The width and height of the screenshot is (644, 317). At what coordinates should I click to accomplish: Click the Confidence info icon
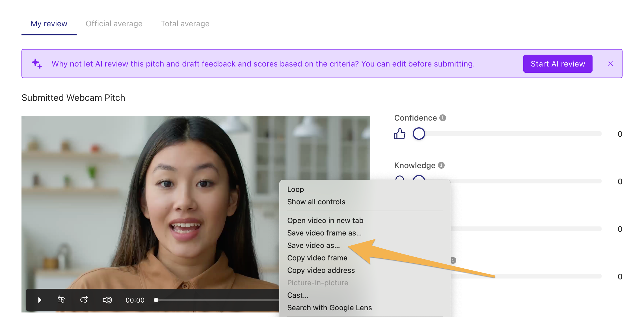click(x=443, y=118)
